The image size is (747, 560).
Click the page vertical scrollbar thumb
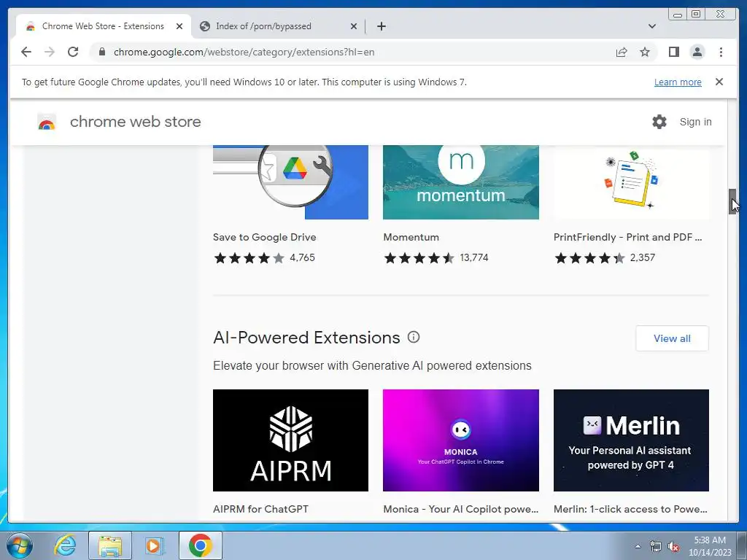point(732,201)
